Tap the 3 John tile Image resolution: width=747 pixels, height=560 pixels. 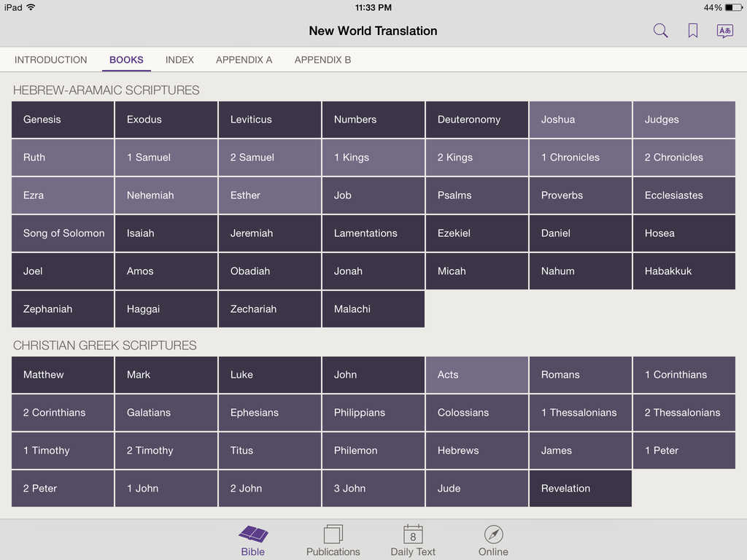point(373,489)
